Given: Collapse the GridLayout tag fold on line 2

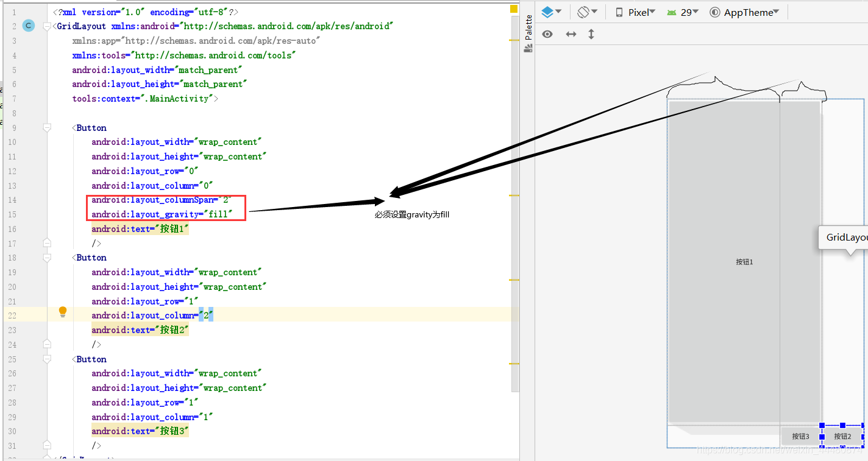Looking at the screenshot, I should [x=47, y=26].
